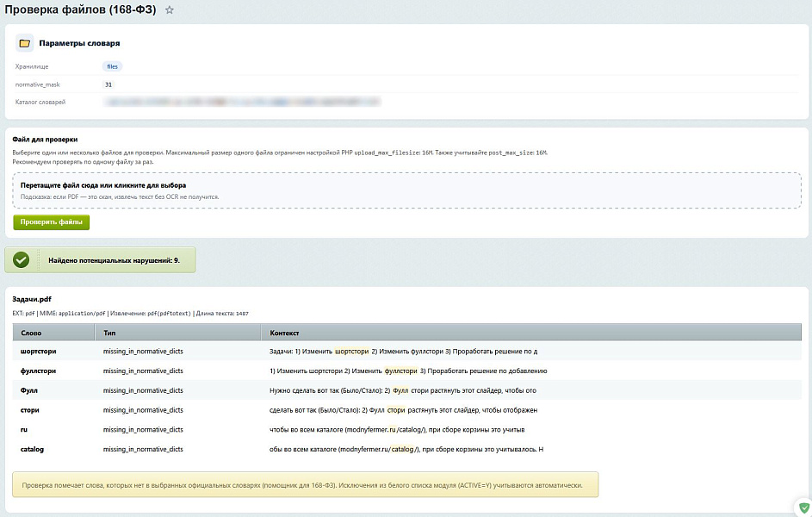812x517 pixels.
Task: Click the file drop zone to choose files
Action: coord(406,190)
